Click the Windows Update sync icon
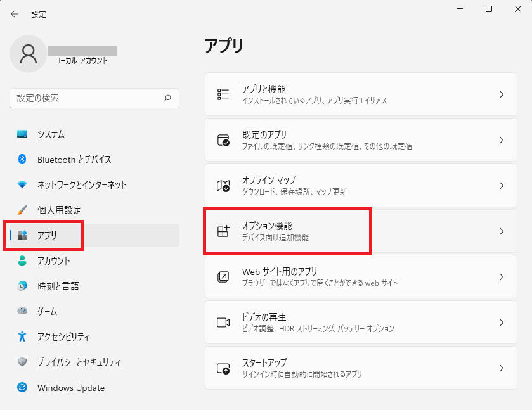This screenshot has width=532, height=410. [x=22, y=387]
